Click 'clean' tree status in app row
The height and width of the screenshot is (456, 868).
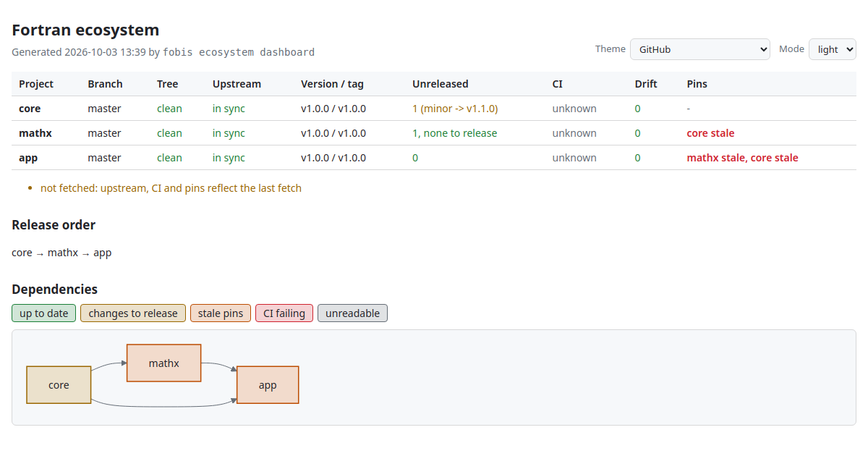(169, 158)
